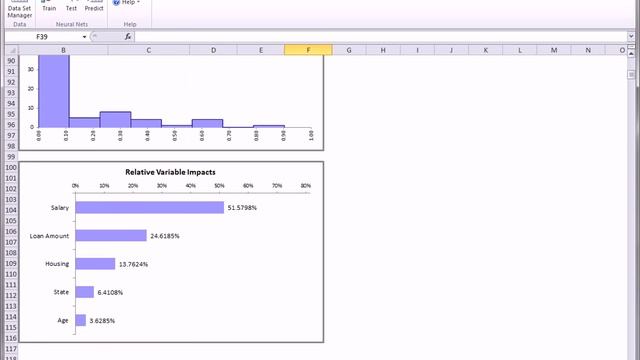Viewport: 640px width, 360px height.
Task: Select column E header
Action: (x=260, y=50)
